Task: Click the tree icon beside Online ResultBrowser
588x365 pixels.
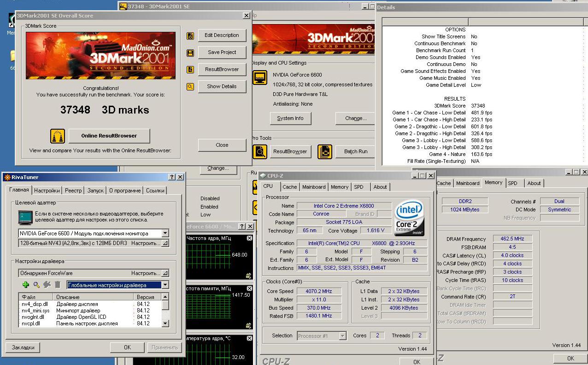Action: 58,136
